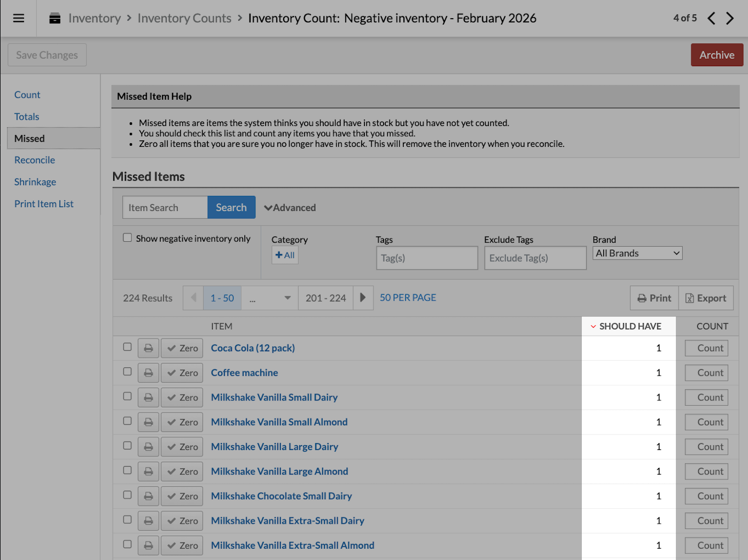Switch to the Reconcile section
This screenshot has width=748, height=560.
click(x=34, y=160)
